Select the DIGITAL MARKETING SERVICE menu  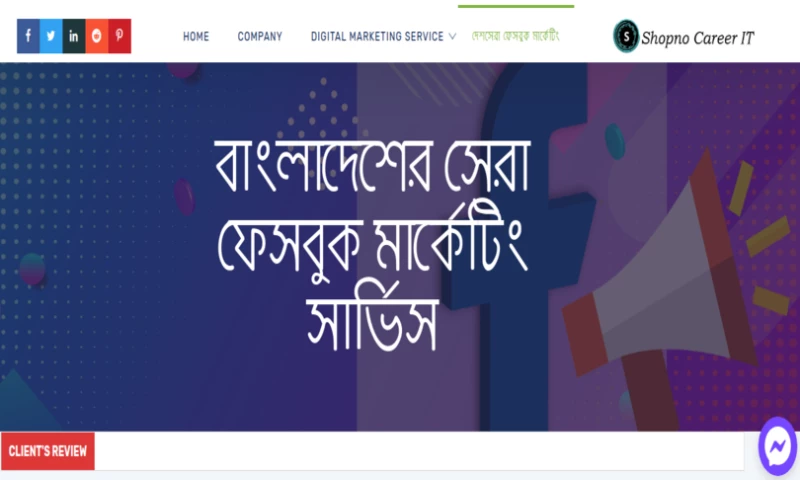[377, 37]
